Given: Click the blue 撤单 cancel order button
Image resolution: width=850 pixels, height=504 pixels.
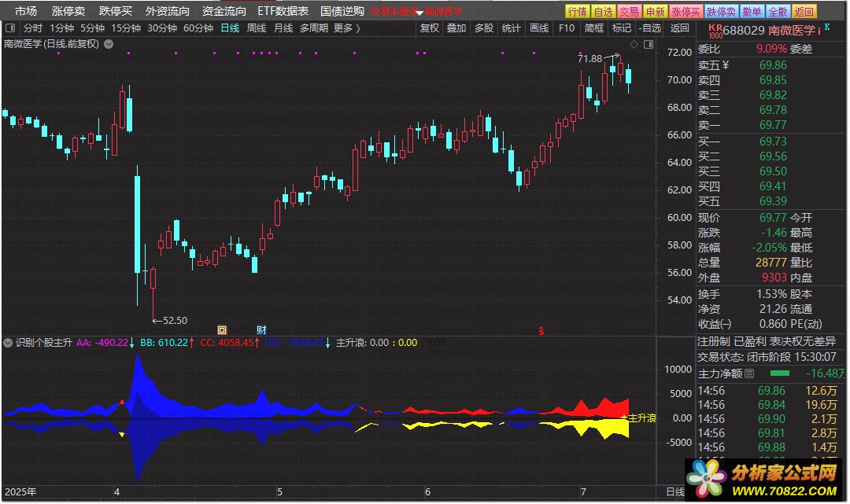Looking at the screenshot, I should point(752,11).
